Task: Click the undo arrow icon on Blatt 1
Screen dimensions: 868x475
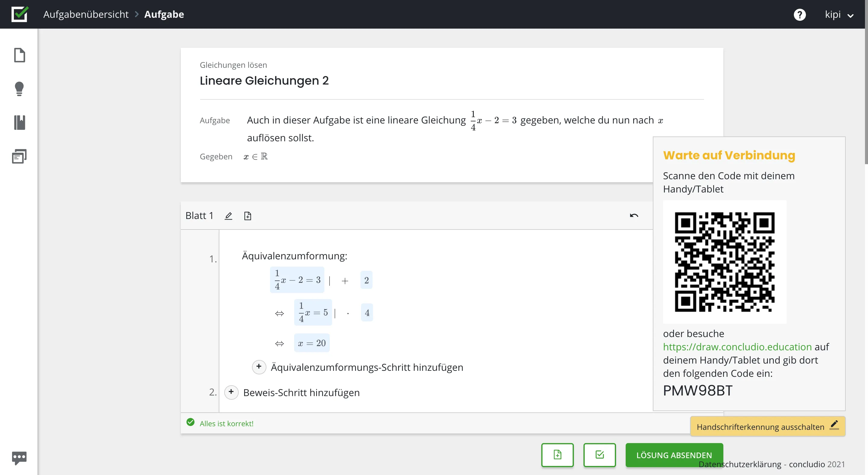Action: tap(634, 215)
